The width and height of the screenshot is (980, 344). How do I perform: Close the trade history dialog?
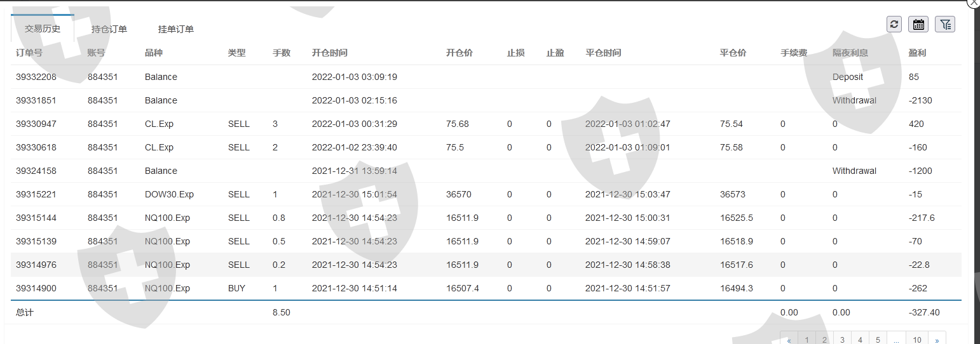(x=974, y=3)
